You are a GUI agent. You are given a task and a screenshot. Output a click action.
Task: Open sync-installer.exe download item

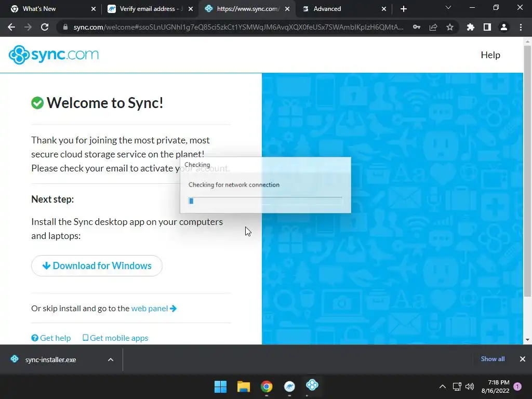coord(51,360)
